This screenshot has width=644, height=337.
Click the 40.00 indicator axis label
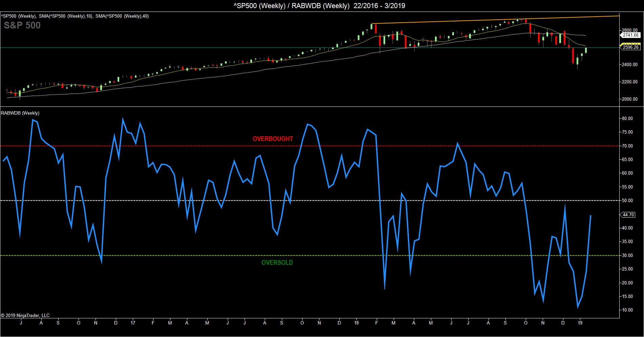point(627,228)
